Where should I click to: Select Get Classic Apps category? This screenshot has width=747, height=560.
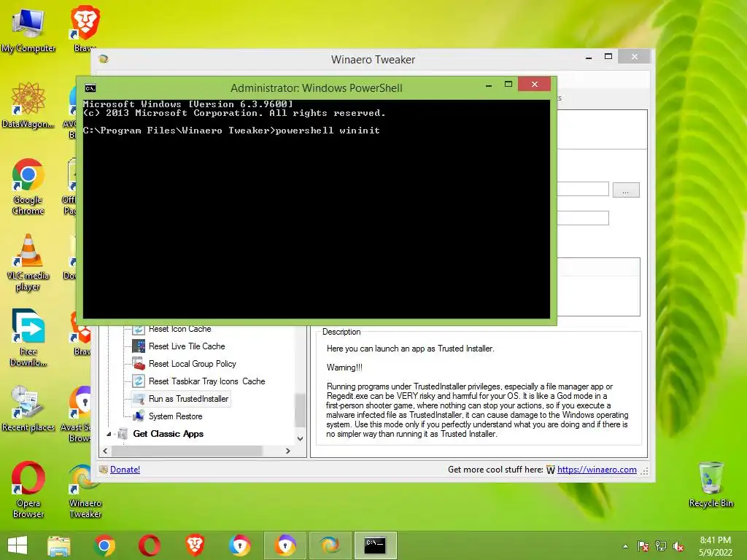169,434
